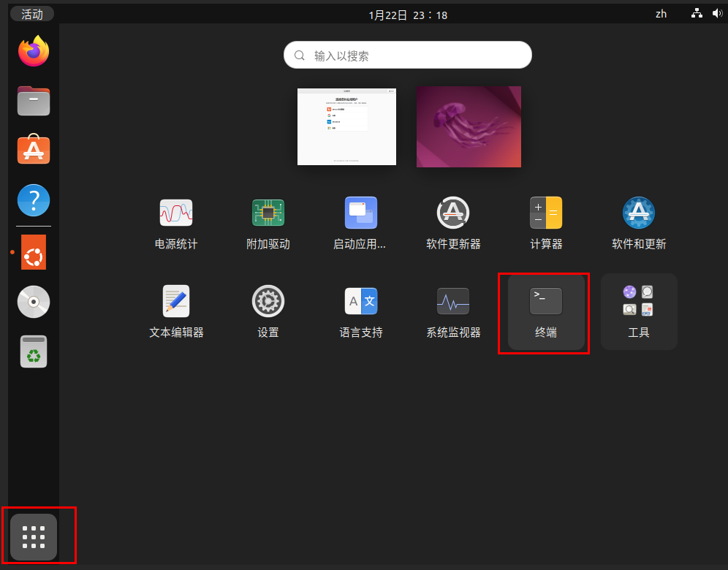
Task: Open the zh input source menu
Action: (661, 14)
